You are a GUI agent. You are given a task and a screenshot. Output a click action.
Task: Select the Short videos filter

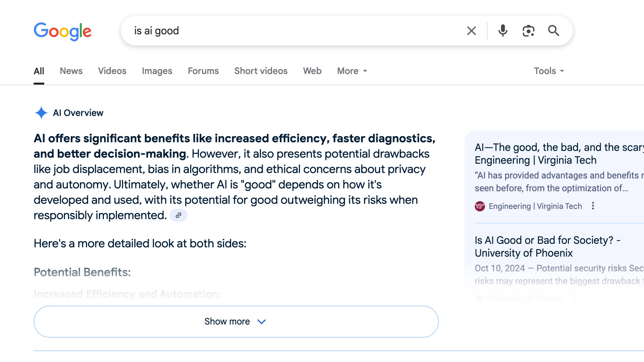coord(261,71)
